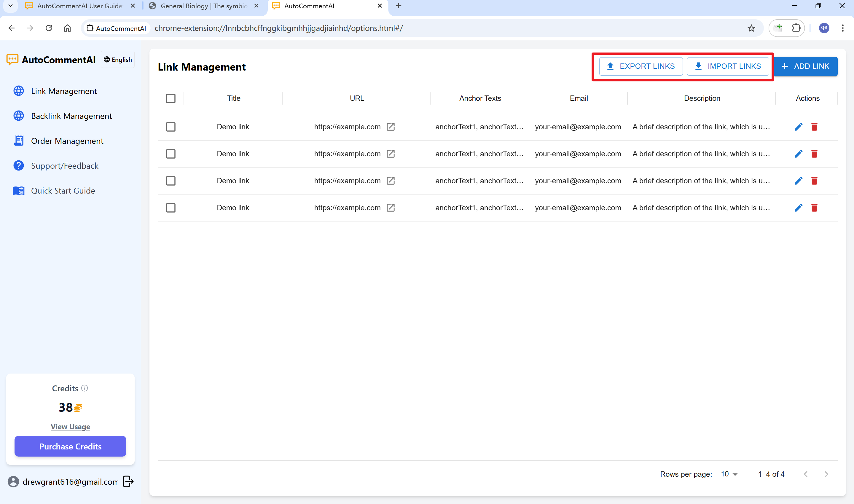Click the Chrome profile avatar
The height and width of the screenshot is (504, 854).
coord(824,28)
